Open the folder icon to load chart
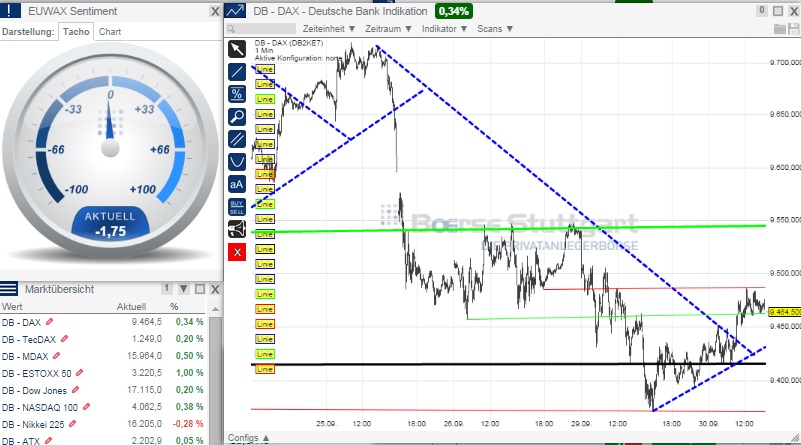Image resolution: width=801 pixels, height=445 pixels. tap(780, 29)
